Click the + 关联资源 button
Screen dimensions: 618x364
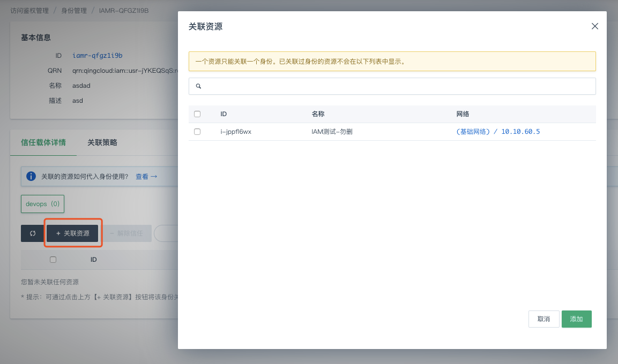(73, 233)
